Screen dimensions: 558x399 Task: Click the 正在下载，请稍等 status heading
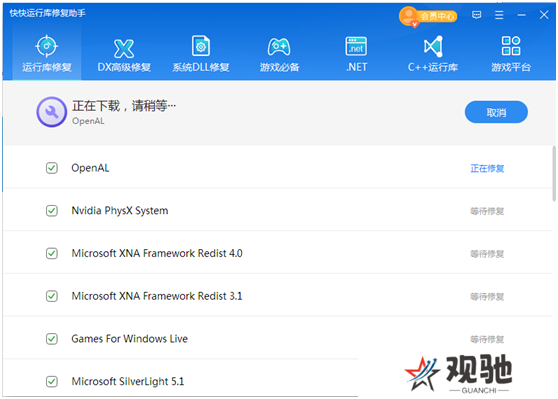tap(124, 106)
